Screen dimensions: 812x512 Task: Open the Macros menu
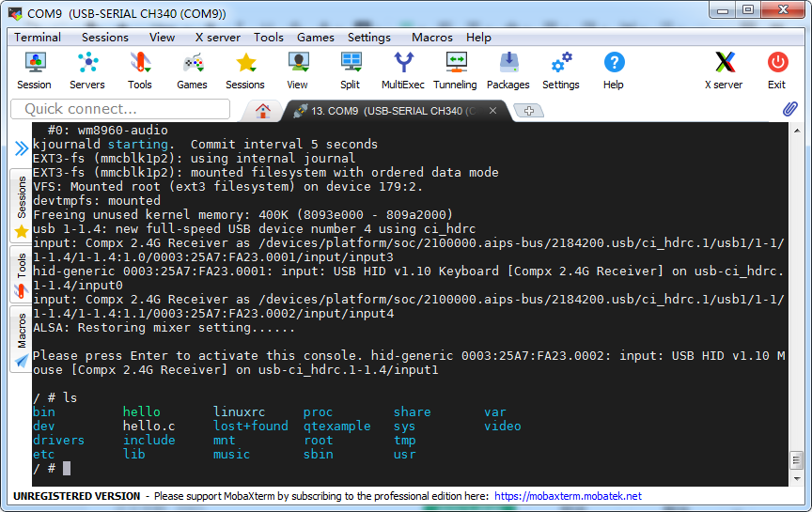[x=432, y=38]
